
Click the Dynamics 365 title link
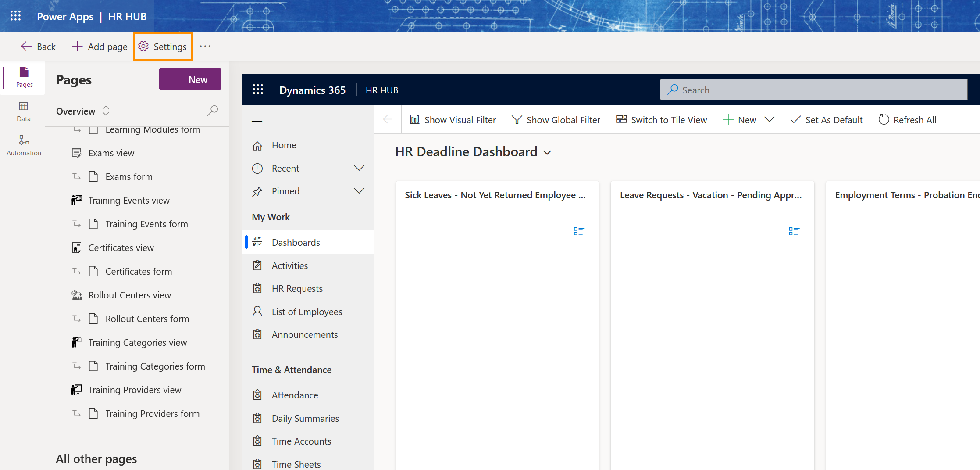coord(312,90)
